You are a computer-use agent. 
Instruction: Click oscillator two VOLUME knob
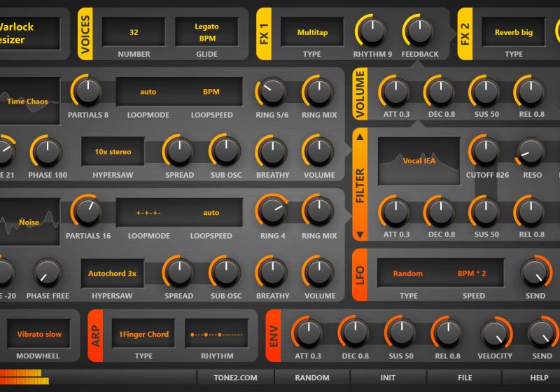[319, 272]
